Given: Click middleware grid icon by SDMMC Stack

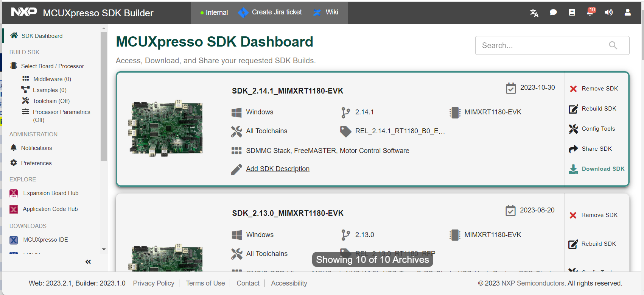Looking at the screenshot, I should [x=236, y=151].
